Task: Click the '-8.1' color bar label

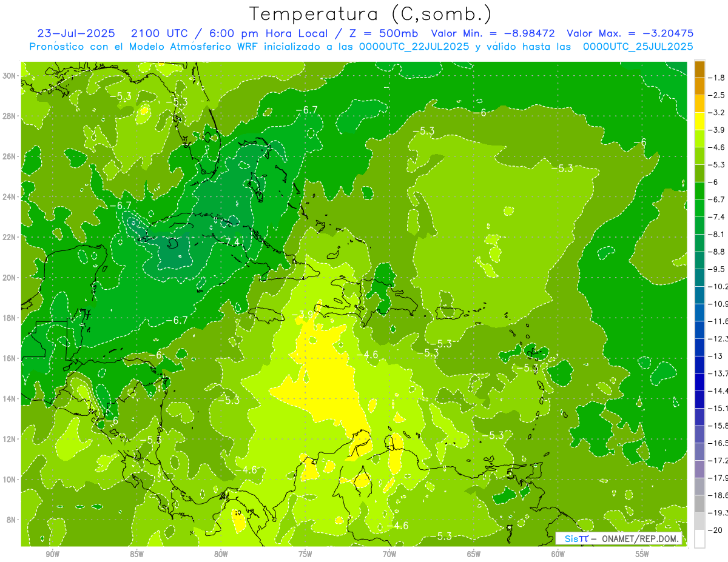Action: click(x=718, y=234)
